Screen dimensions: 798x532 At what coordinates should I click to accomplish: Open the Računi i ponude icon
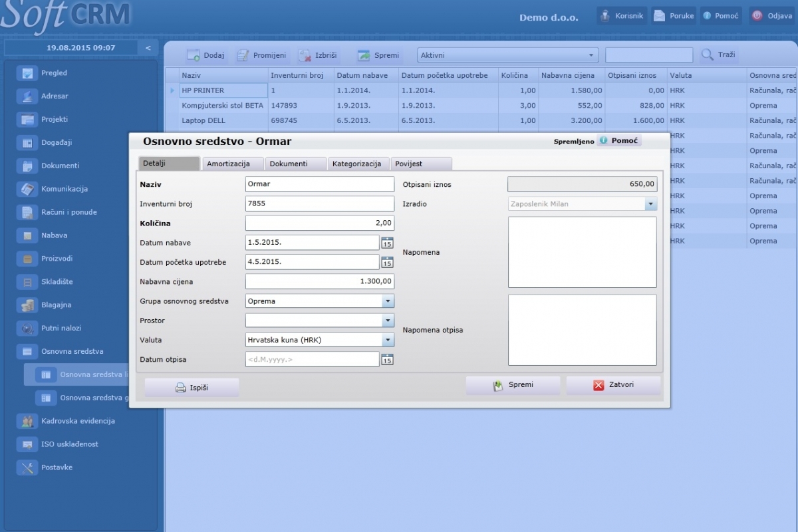point(27,212)
